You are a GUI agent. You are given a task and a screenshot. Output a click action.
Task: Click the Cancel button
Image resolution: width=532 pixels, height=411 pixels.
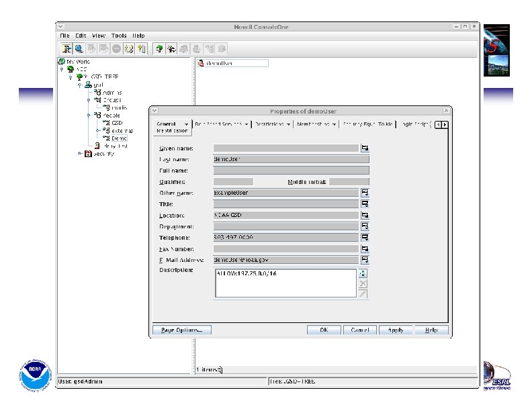(360, 330)
